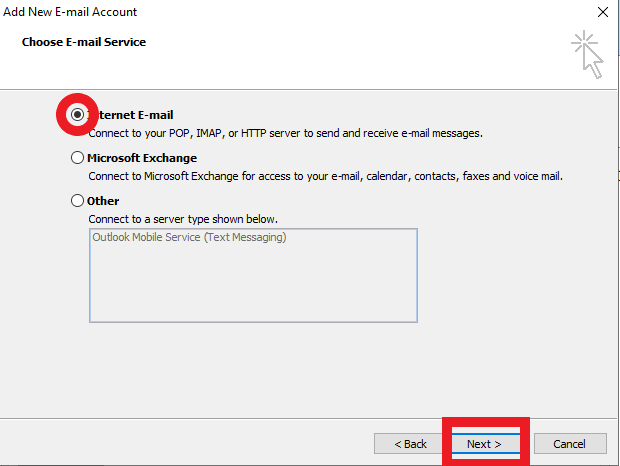The width and height of the screenshot is (620, 466).
Task: Click the "Choose E-mail Service" heading
Action: click(84, 43)
